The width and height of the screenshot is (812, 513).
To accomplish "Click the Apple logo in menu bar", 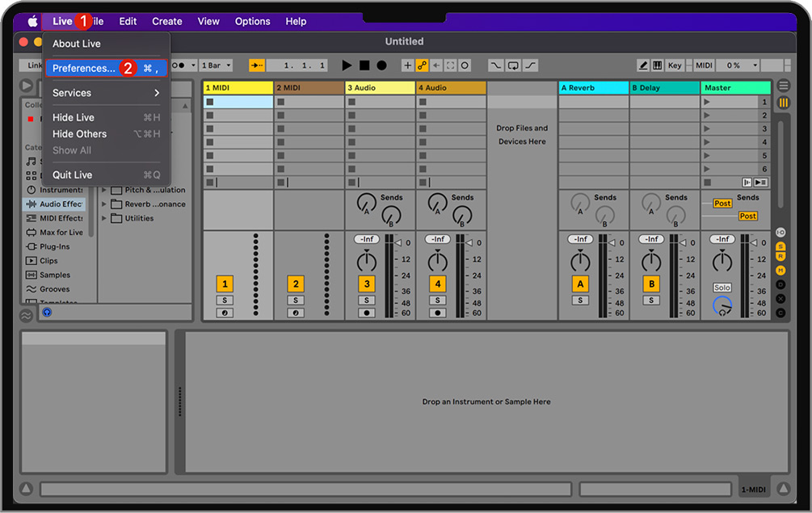I will tap(32, 21).
